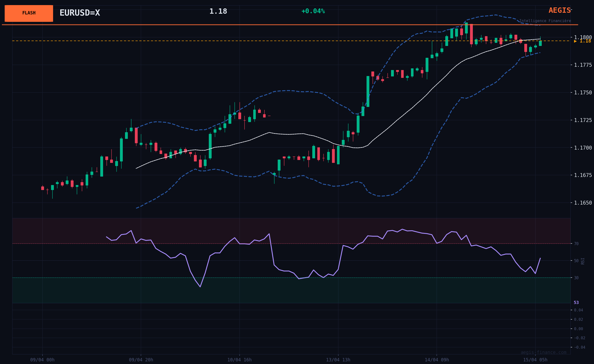Click the Intelligence Financière subtitle
Image resolution: width=594 pixels, height=364 pixels.
pos(545,21)
